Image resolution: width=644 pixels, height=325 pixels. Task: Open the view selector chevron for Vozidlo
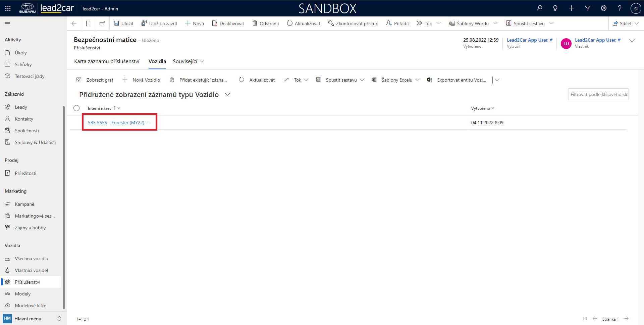228,94
